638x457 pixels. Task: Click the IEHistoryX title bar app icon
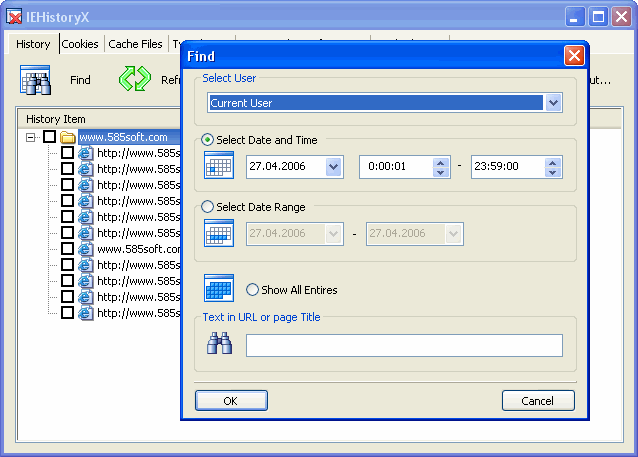(x=14, y=17)
